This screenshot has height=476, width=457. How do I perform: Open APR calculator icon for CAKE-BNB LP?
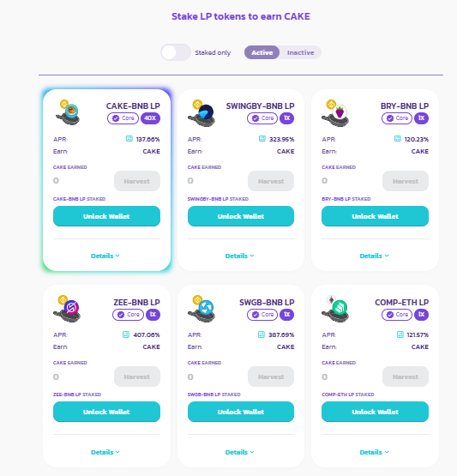(x=129, y=139)
